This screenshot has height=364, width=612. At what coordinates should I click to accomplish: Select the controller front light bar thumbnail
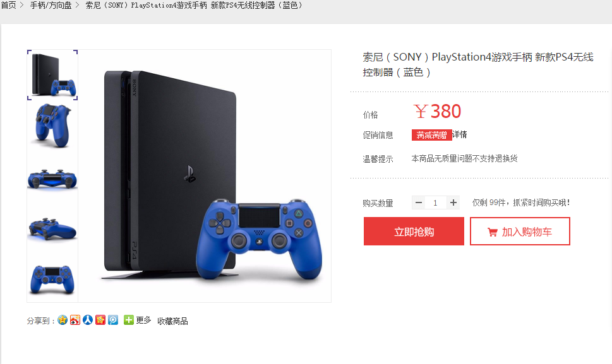coord(52,179)
